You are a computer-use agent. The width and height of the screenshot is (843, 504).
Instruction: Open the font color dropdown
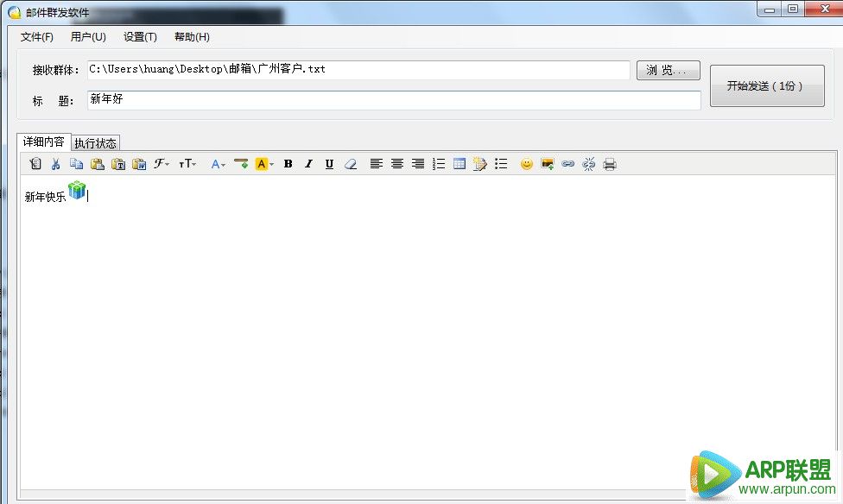[x=218, y=164]
